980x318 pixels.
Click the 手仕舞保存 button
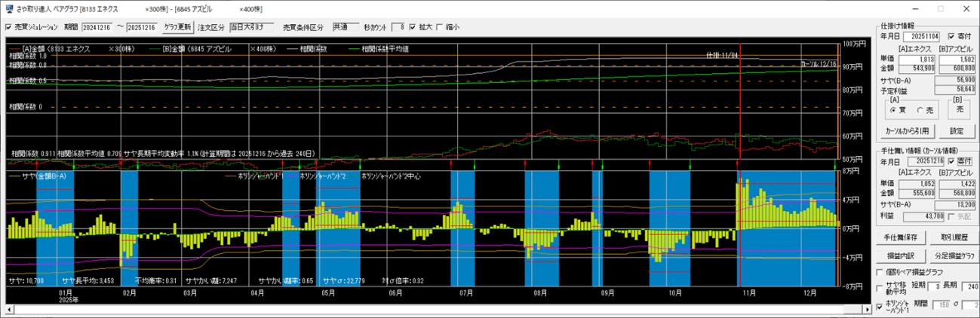click(900, 237)
